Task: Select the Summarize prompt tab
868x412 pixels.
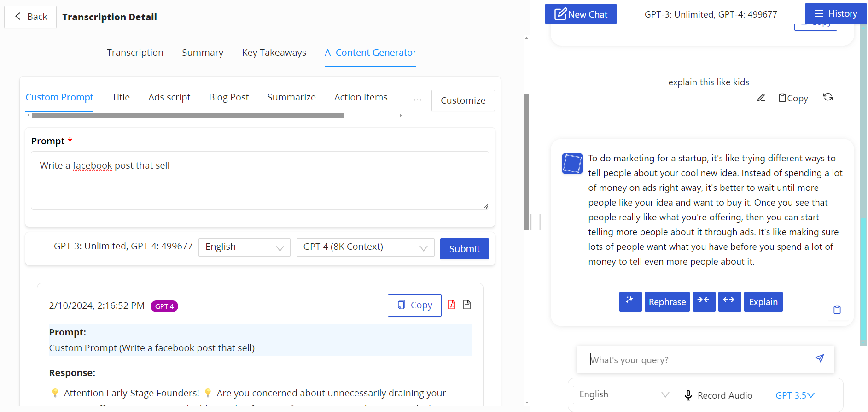Action: click(291, 97)
